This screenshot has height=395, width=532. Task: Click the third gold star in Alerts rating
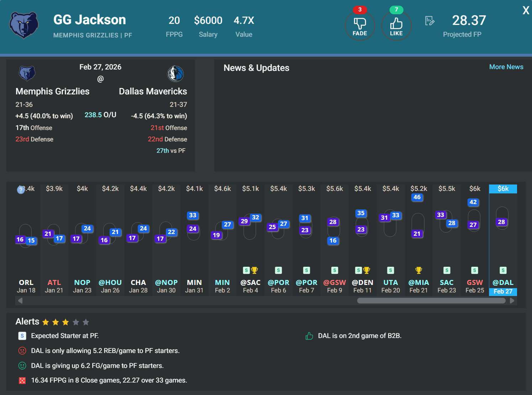(66, 322)
